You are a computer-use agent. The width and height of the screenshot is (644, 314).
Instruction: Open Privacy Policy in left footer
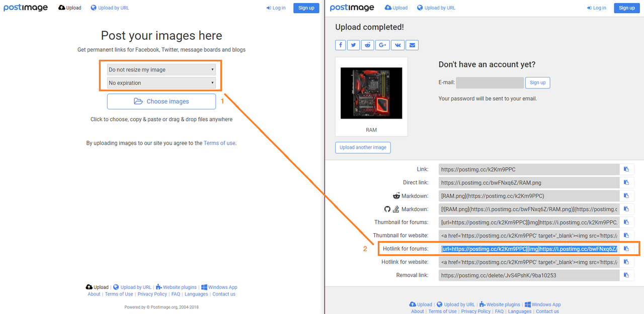pyautogui.click(x=152, y=294)
